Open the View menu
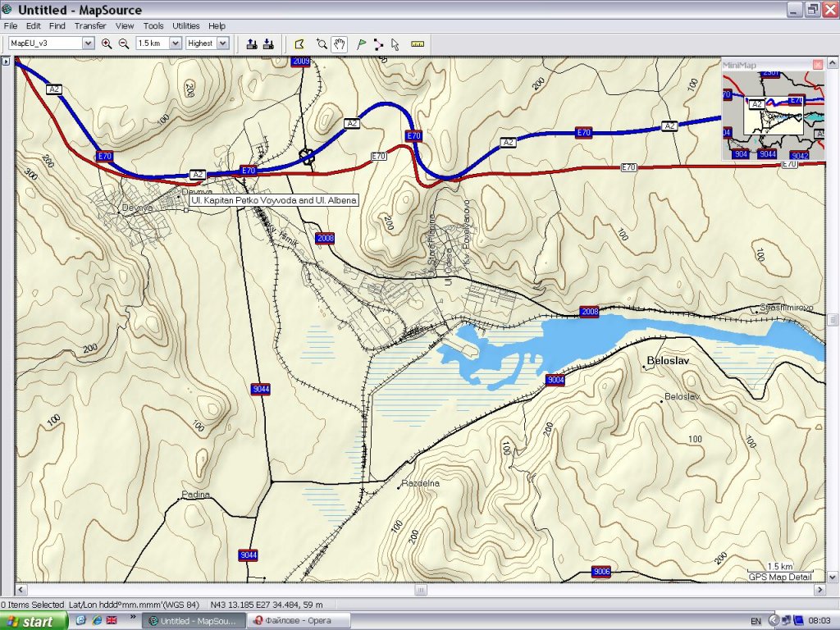 125,25
